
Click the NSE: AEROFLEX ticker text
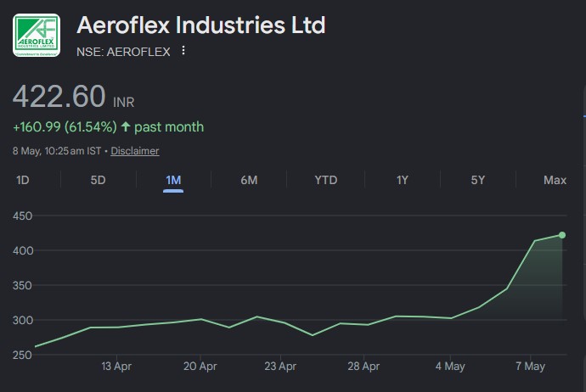(x=123, y=52)
